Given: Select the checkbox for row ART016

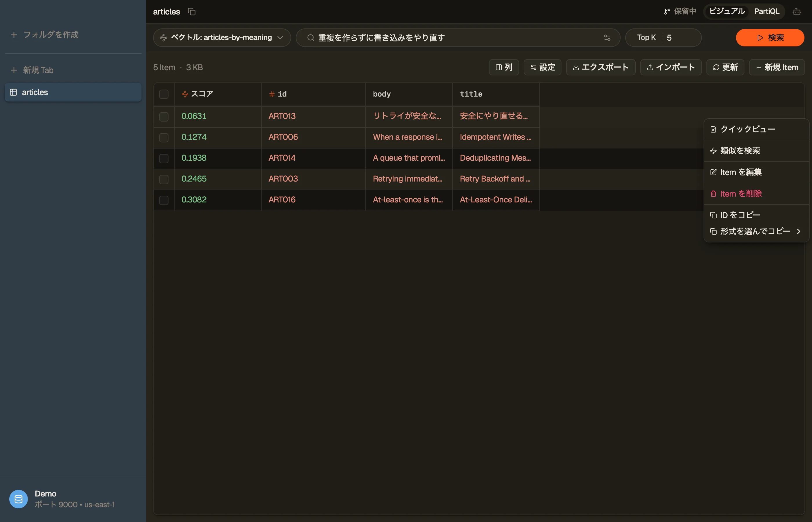Looking at the screenshot, I should point(164,200).
